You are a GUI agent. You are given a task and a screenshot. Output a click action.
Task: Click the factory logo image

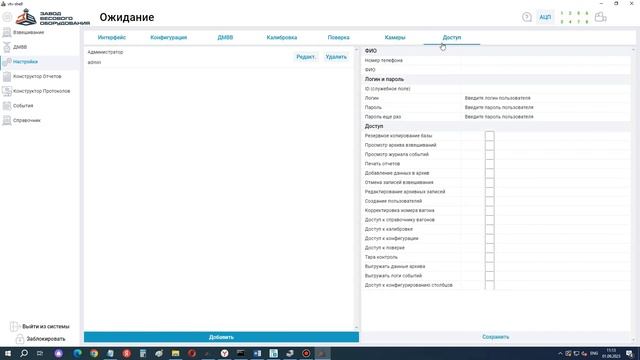[x=26, y=17]
